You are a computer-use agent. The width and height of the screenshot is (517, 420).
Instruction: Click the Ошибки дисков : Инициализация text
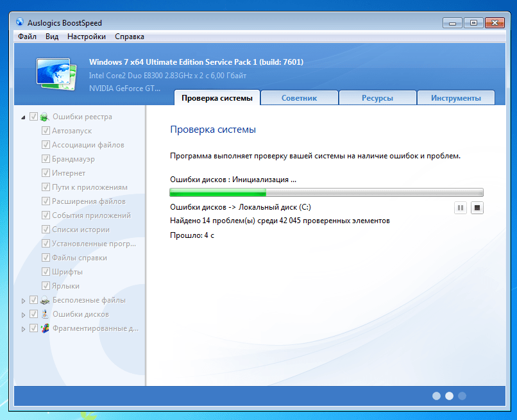coord(233,180)
